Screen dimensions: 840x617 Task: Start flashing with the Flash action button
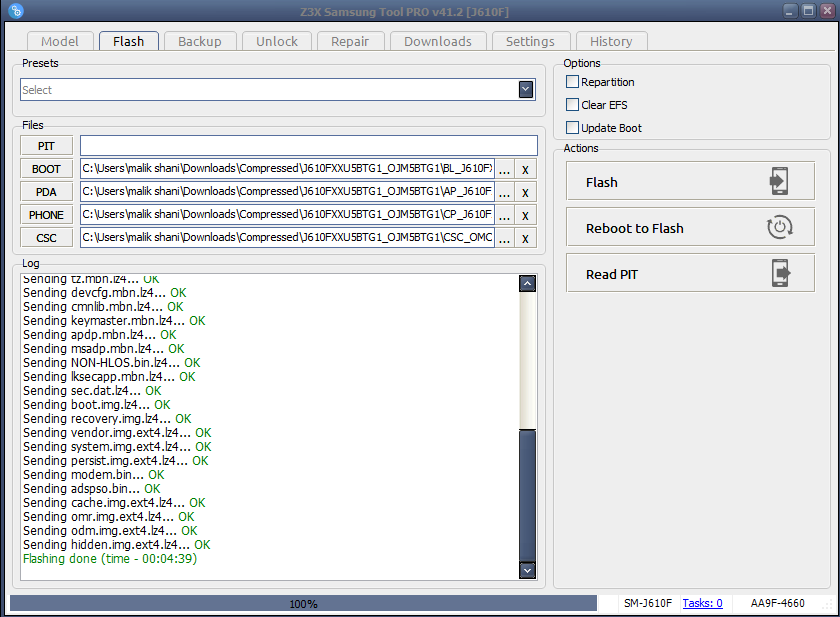point(691,182)
